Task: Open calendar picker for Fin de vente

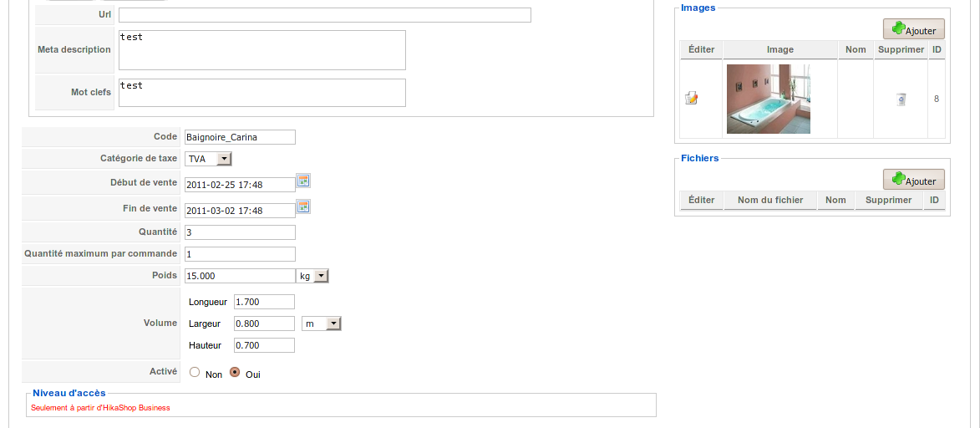Action: 304,207
